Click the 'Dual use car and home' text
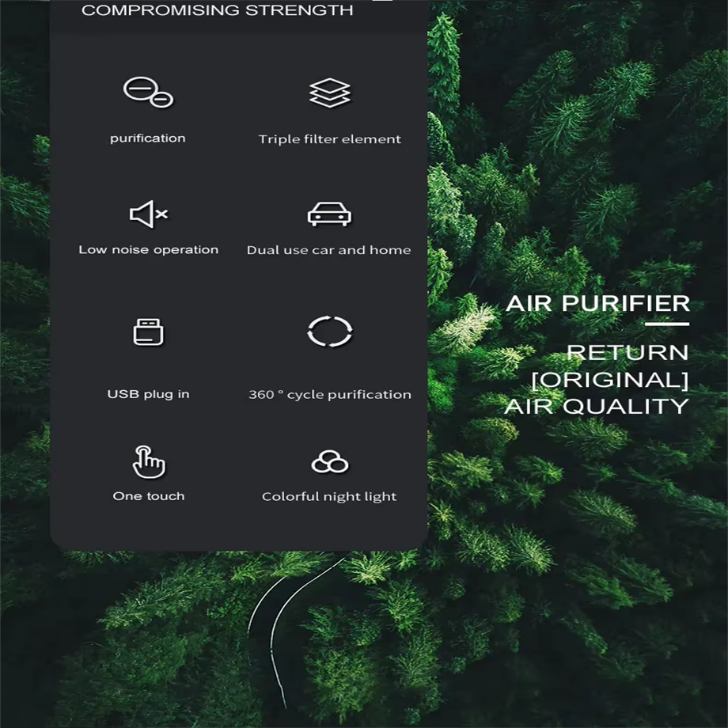The height and width of the screenshot is (728, 728). (x=328, y=250)
